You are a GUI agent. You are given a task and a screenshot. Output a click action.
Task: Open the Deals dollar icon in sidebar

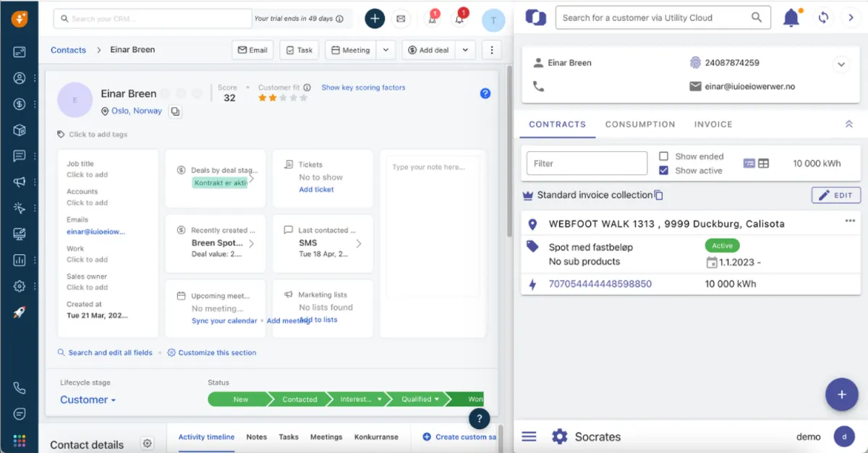[x=20, y=104]
